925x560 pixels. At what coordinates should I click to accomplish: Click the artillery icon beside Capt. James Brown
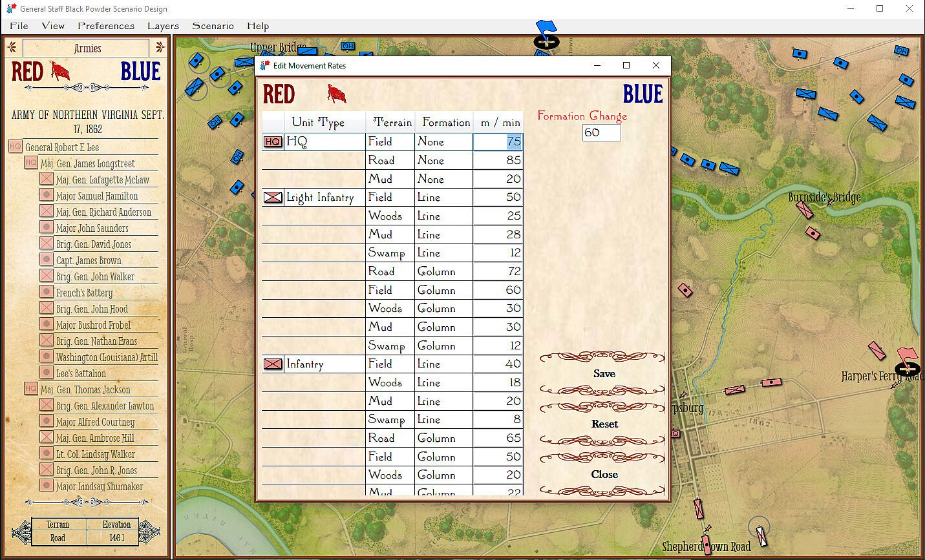(x=47, y=260)
